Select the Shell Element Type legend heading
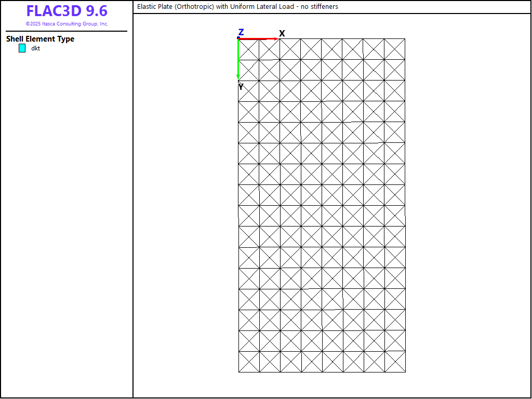This screenshot has height=399, width=532. coord(40,39)
